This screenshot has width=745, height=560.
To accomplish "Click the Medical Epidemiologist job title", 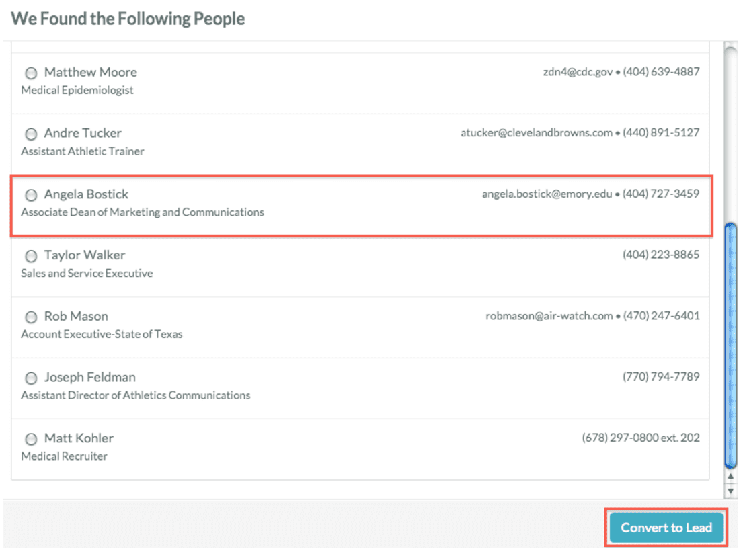I will [77, 90].
